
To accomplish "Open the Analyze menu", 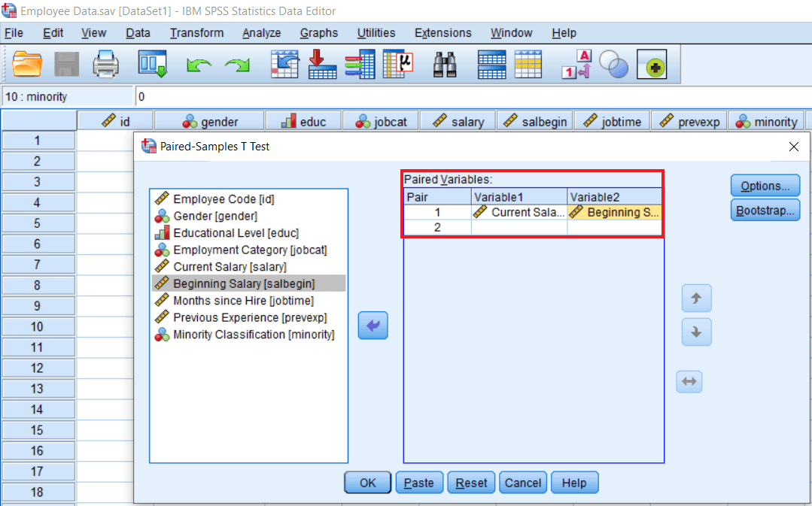I will click(262, 33).
